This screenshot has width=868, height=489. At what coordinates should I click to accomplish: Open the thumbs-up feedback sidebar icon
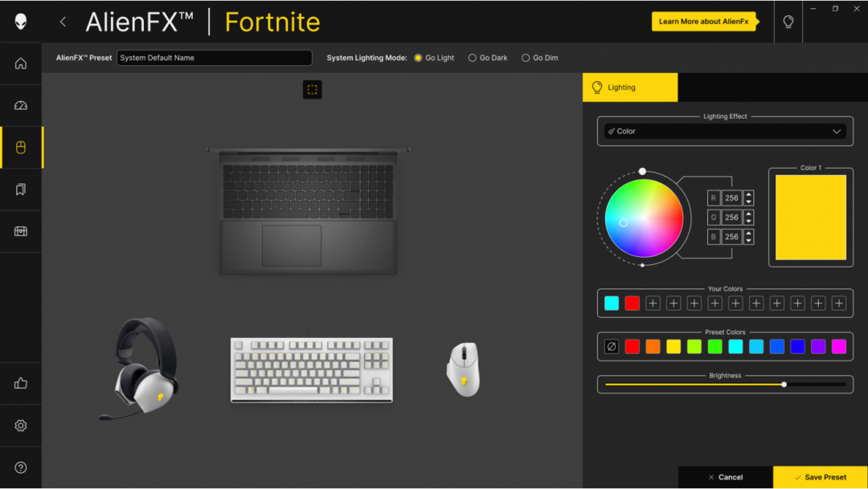click(x=20, y=383)
